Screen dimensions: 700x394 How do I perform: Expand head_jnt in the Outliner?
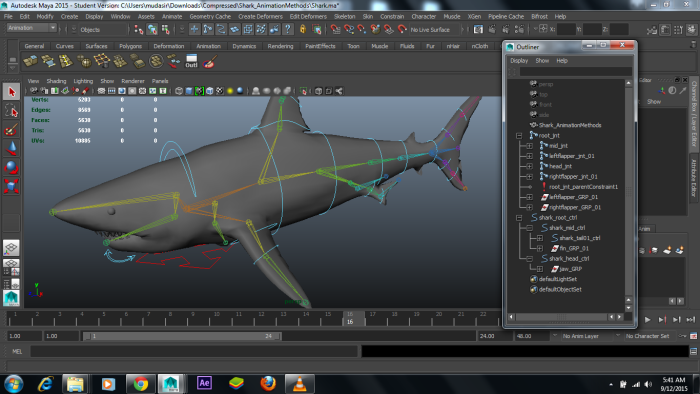point(529,166)
